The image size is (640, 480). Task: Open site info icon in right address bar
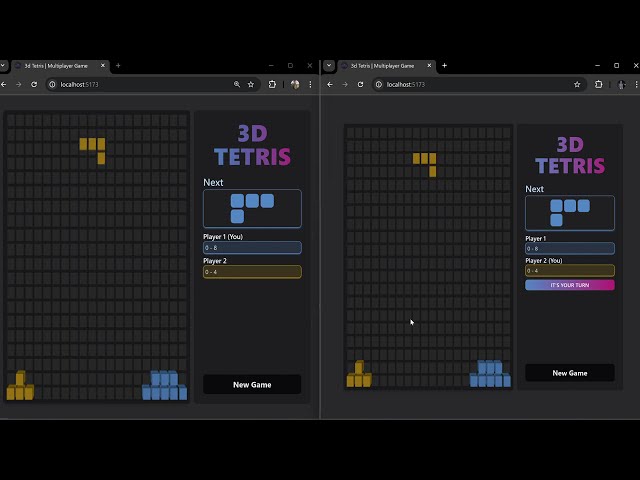tap(379, 84)
